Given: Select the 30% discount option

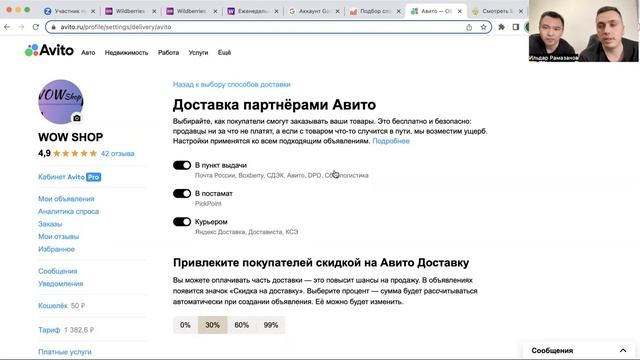Looking at the screenshot, I should tap(212, 325).
